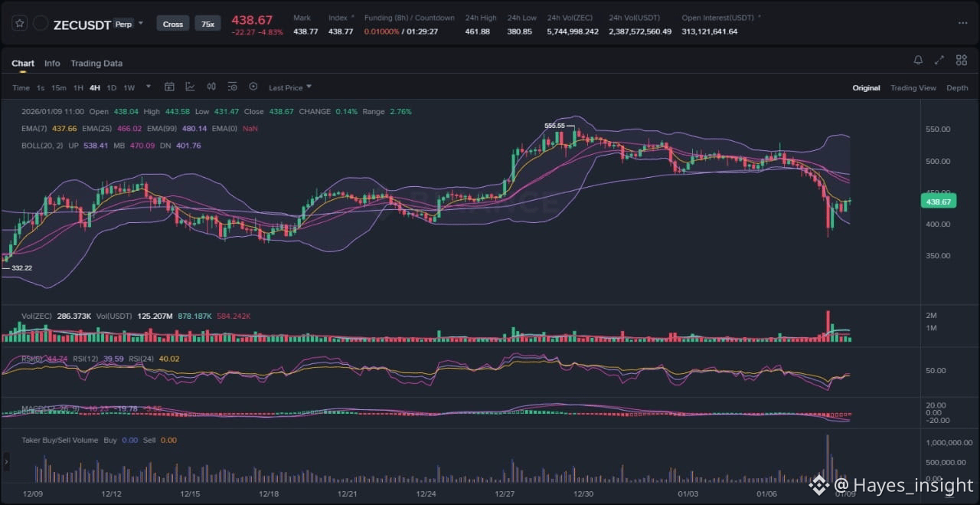This screenshot has width=980, height=505.
Task: Click the 24h High value 461.88
Action: pyautogui.click(x=478, y=31)
